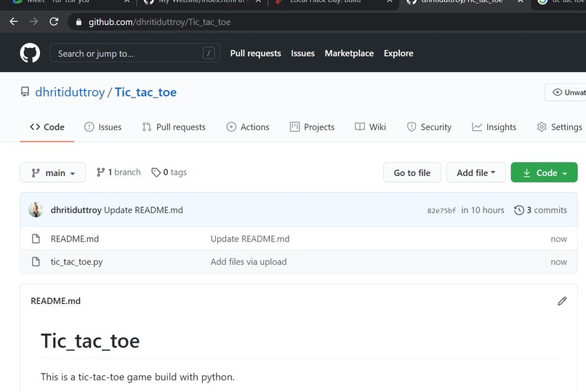Screen dimensions: 586x392
Task: Click the 'now' timestamp for README.md
Action: pyautogui.click(x=558, y=239)
